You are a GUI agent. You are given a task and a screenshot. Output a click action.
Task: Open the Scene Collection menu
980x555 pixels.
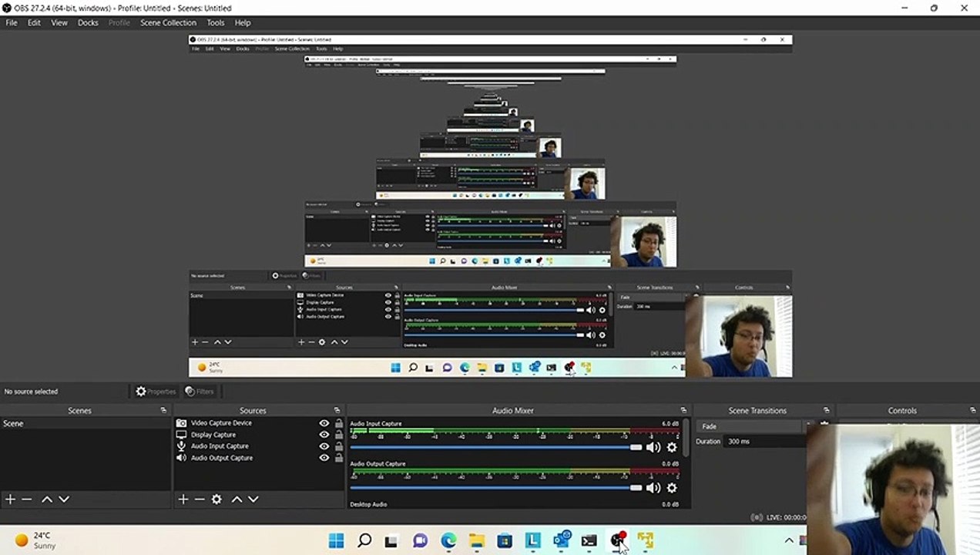(168, 22)
